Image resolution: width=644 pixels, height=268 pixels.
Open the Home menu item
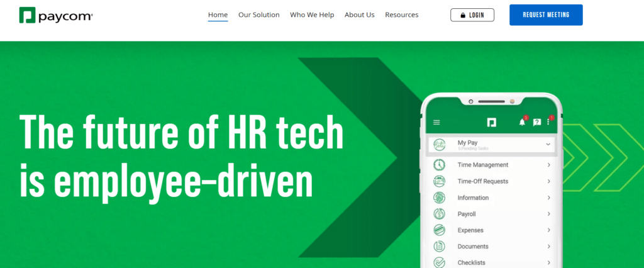(x=218, y=15)
